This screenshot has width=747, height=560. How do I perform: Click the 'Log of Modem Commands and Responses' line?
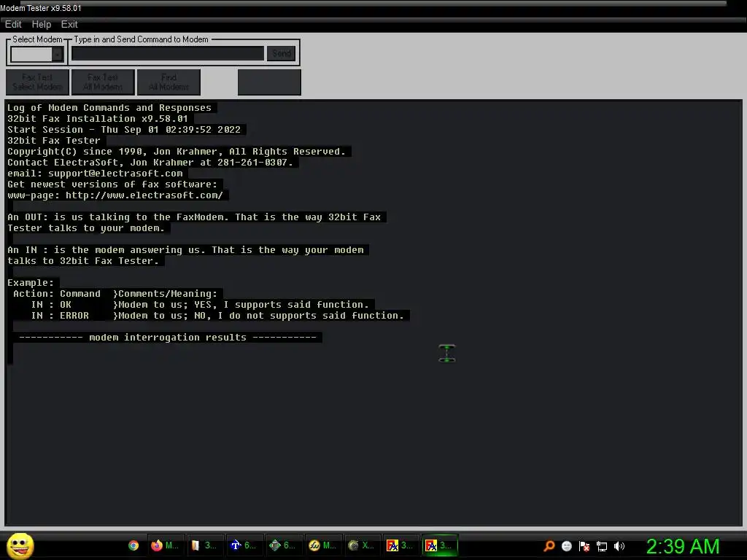pos(109,108)
